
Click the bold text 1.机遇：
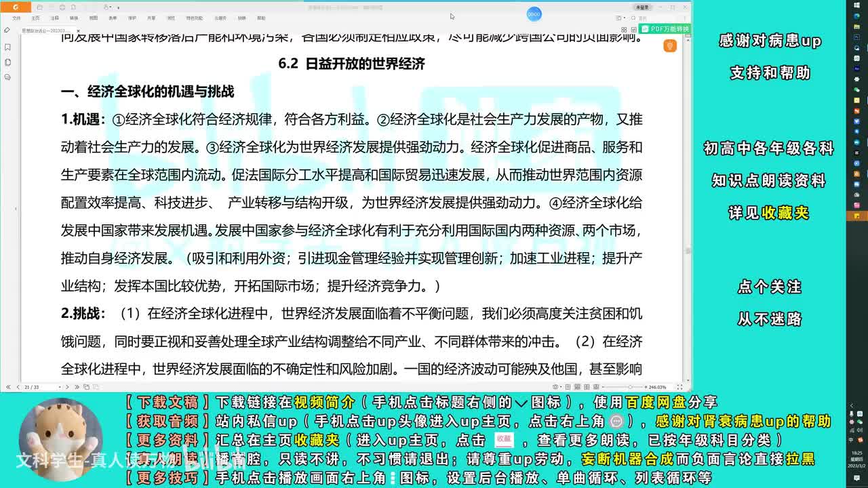[84, 119]
